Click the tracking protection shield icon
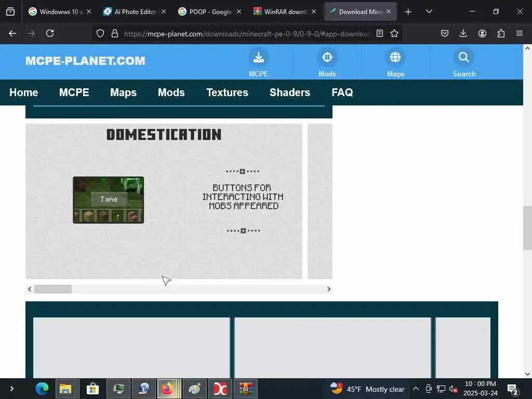Viewport: 532px width, 399px height. 100,33
